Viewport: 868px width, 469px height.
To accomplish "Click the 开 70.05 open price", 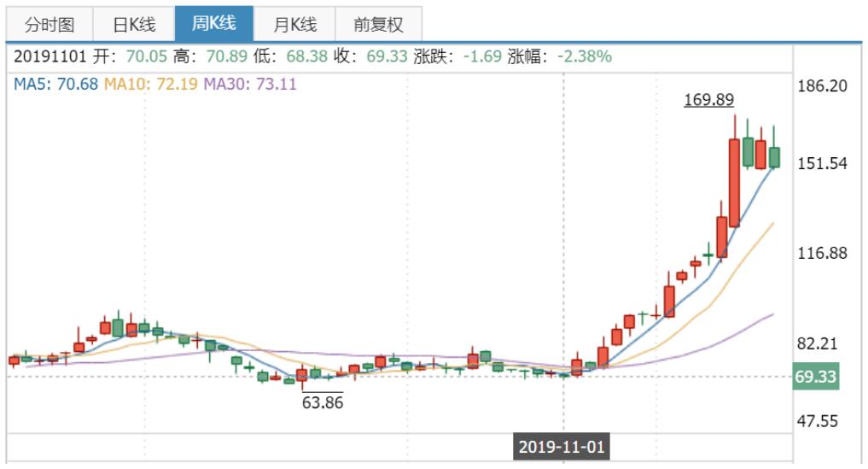I will 147,56.
